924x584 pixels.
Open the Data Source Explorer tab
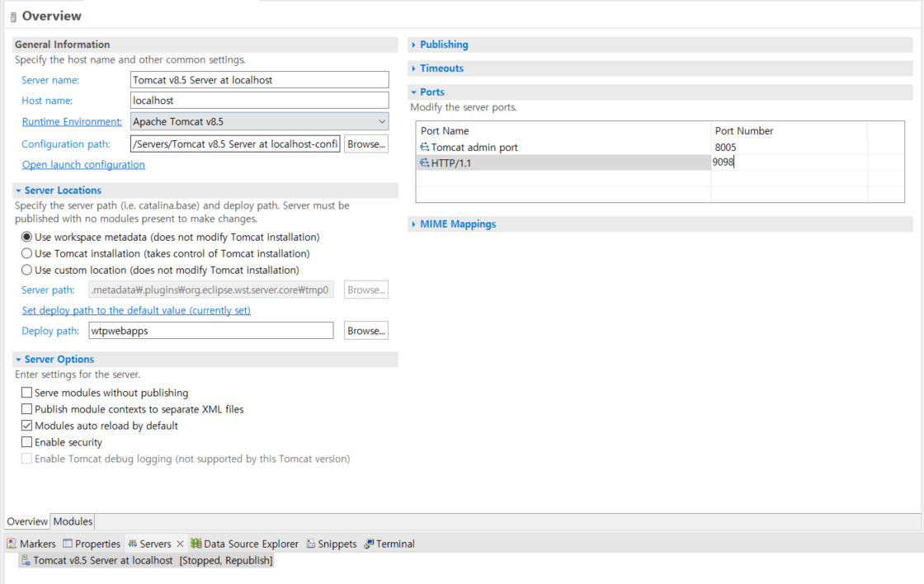coord(244,544)
